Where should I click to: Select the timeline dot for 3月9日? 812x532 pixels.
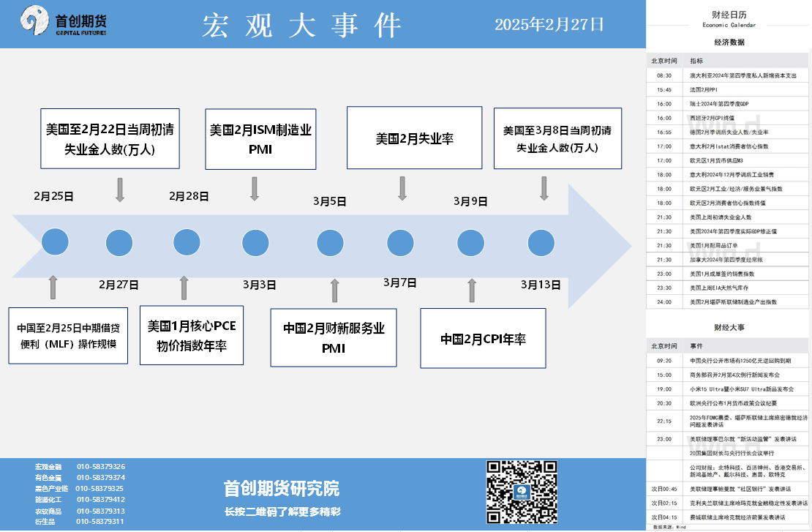[x=470, y=243]
